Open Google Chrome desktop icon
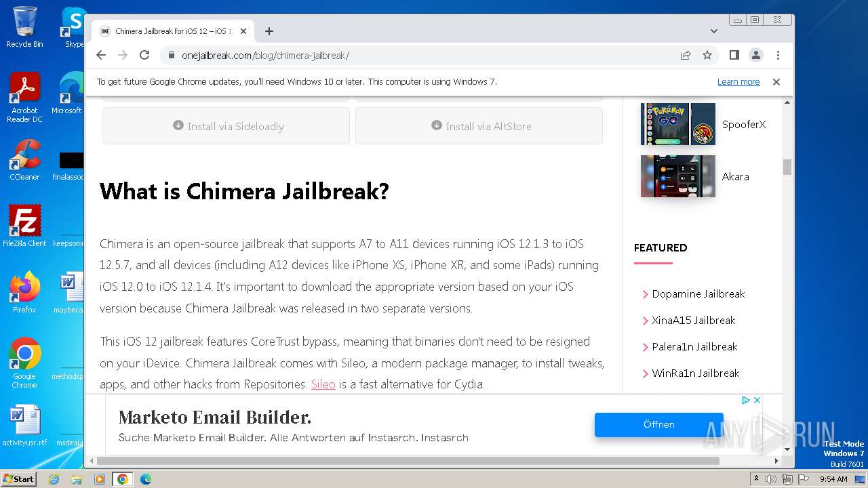 pos(24,363)
